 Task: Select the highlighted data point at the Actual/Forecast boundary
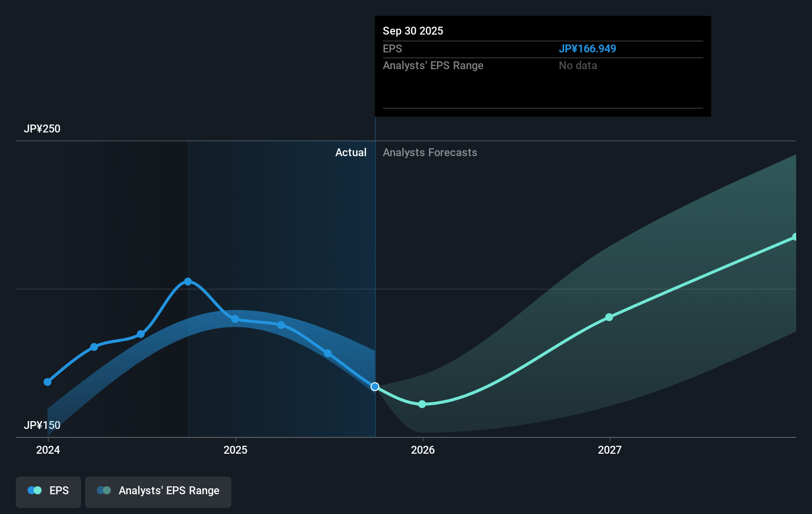375,387
